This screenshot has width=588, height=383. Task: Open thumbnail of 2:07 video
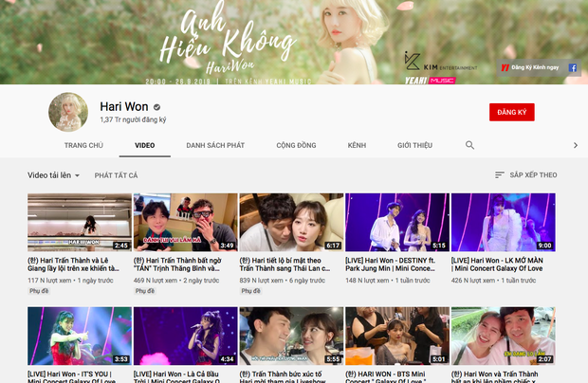(x=504, y=336)
